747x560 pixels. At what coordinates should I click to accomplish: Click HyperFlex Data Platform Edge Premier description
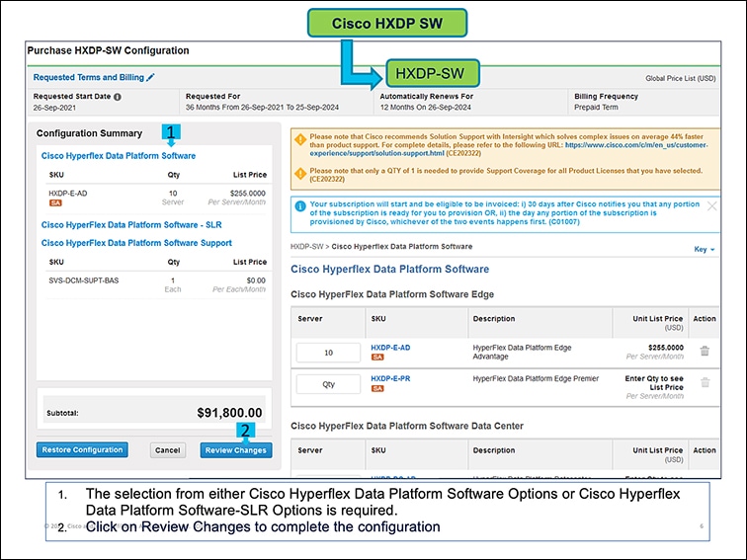click(536, 378)
